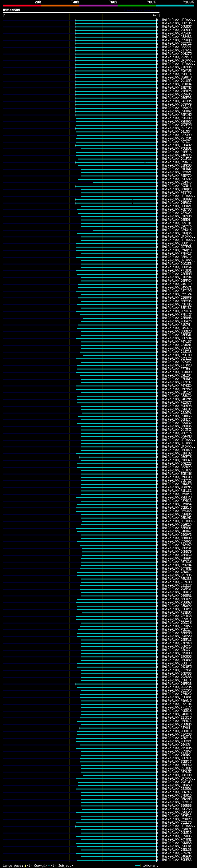Open hit UniRef100_A9TSZ4
The height and width of the screenshot is (868, 197).
tap(176, 142)
